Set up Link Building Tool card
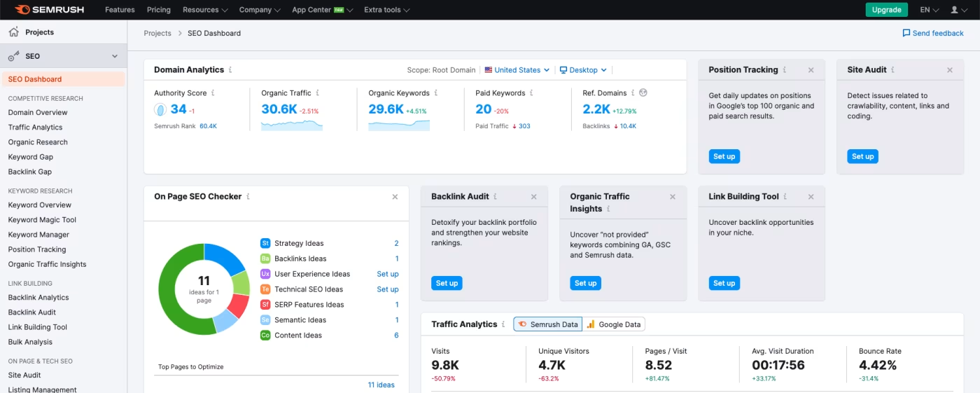 724,283
